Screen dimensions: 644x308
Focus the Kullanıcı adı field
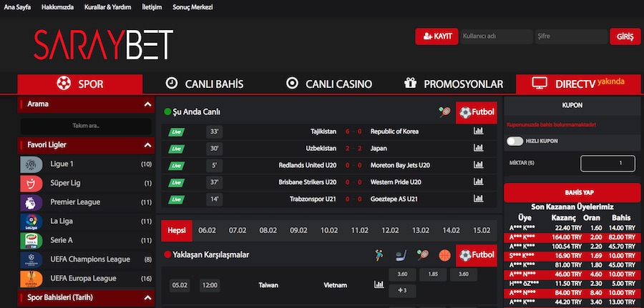click(497, 36)
